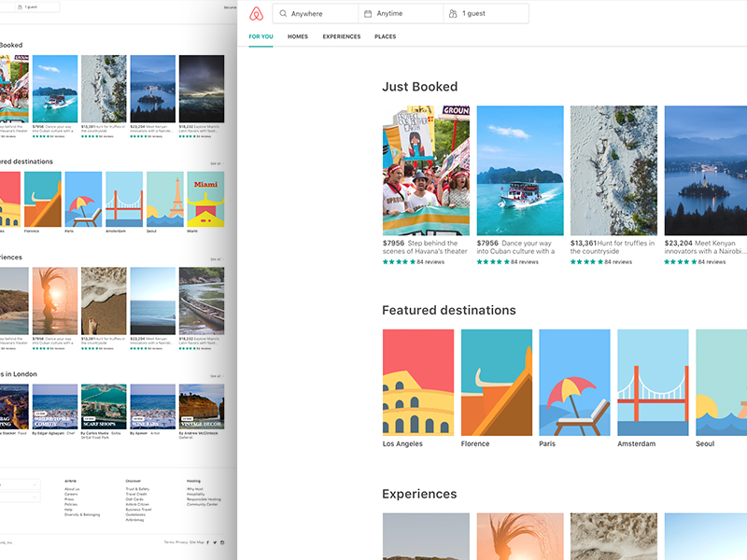Open the Travel Credit footer link
747x560 pixels.
(136, 495)
